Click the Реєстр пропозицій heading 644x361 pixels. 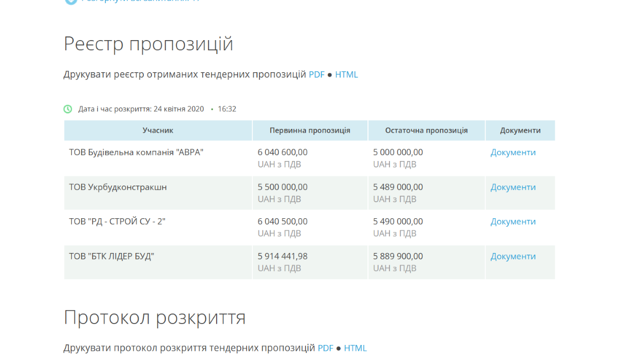[148, 44]
